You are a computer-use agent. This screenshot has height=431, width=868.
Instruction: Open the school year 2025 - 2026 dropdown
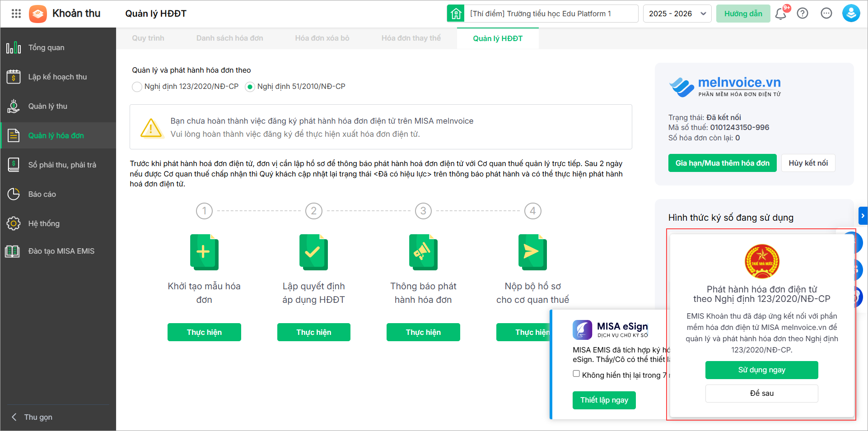click(x=677, y=14)
